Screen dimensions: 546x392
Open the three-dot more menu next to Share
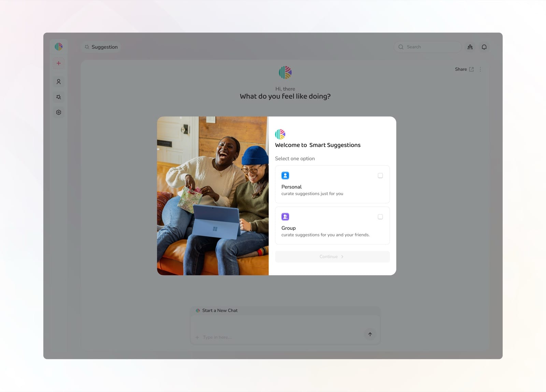click(480, 69)
